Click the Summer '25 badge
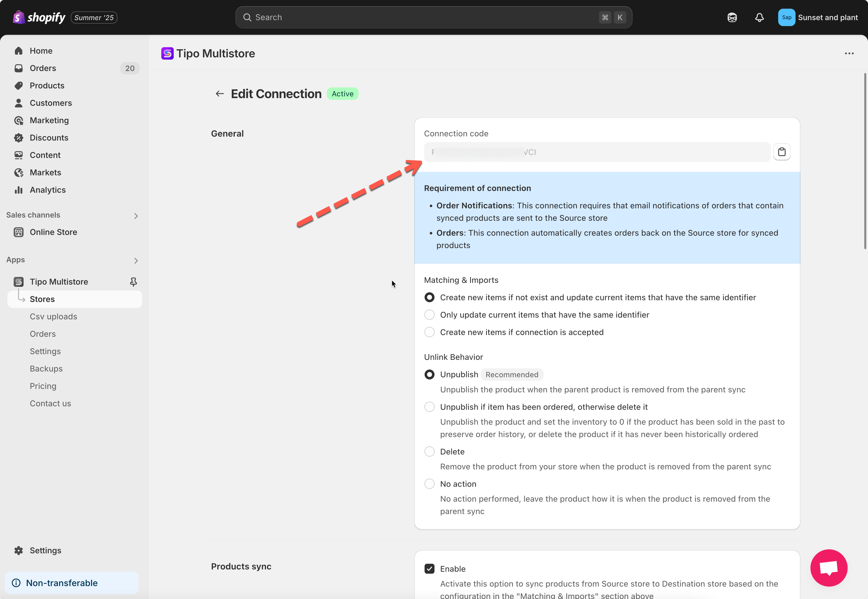Viewport: 868px width, 599px height. pos(94,18)
